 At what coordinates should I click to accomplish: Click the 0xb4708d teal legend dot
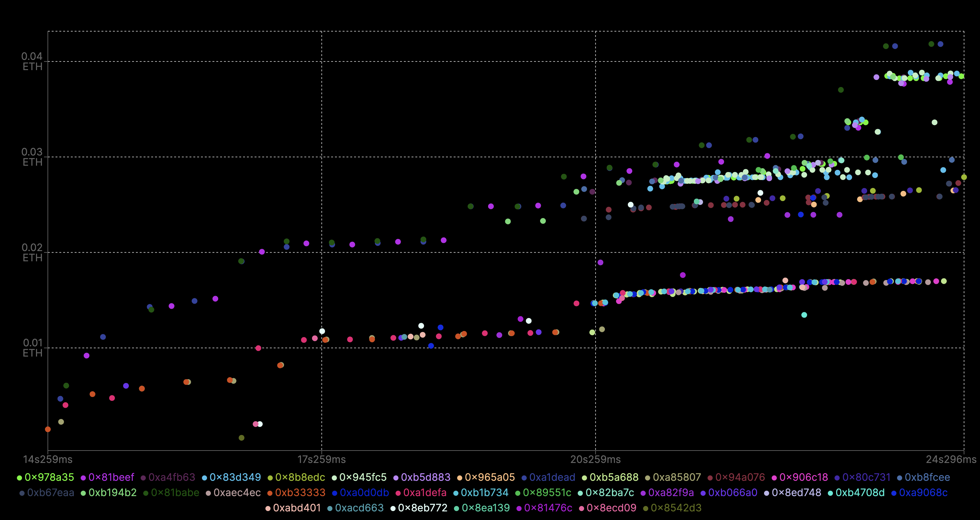point(830,493)
